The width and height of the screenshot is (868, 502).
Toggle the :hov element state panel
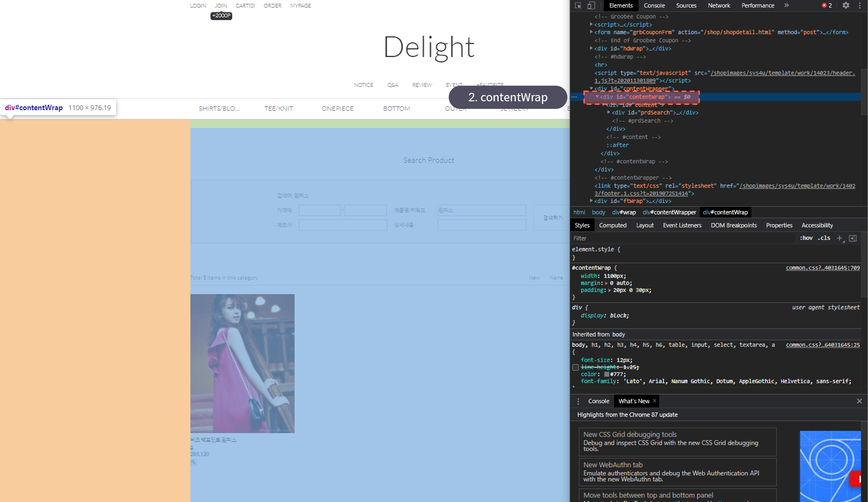[806, 238]
